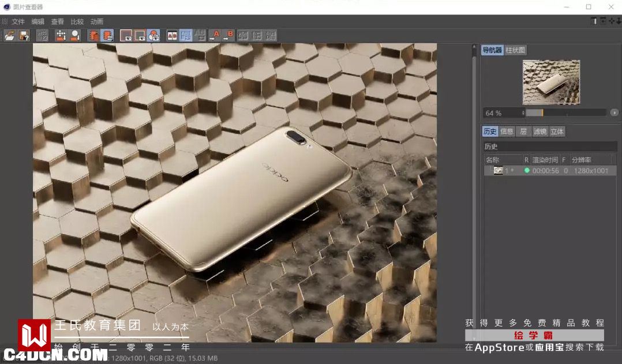The height and width of the screenshot is (364, 622).
Task: Toggle the highlighted blue compare icon
Action: [186, 35]
